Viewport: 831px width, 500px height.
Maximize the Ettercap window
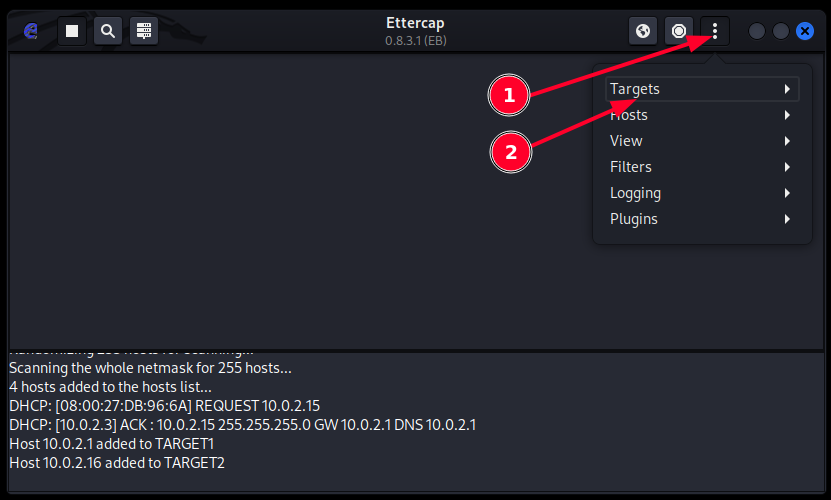click(781, 31)
